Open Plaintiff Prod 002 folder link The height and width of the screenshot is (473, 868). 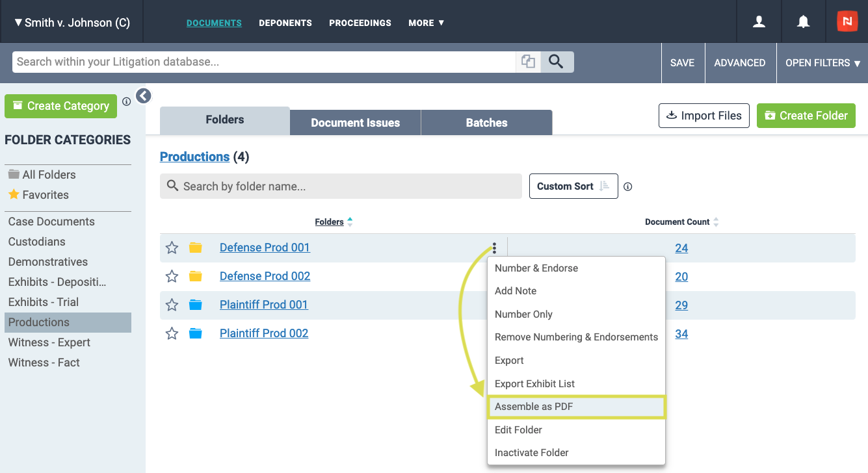[x=264, y=333]
